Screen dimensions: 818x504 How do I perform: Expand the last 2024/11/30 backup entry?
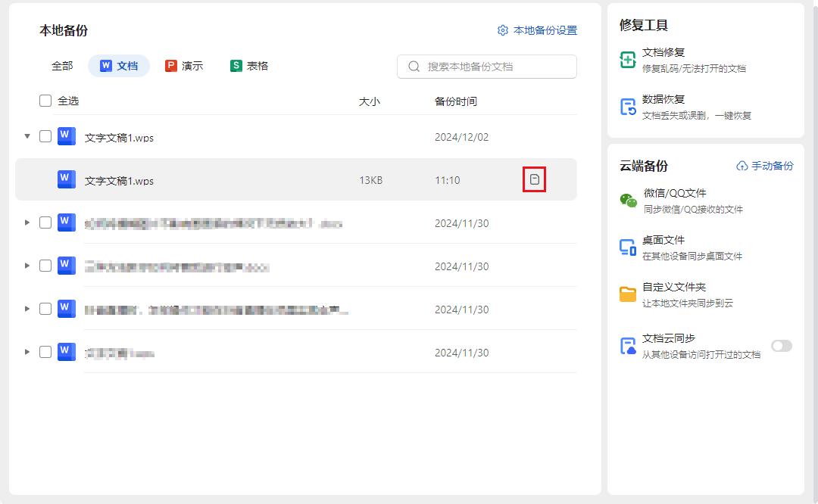pos(27,352)
